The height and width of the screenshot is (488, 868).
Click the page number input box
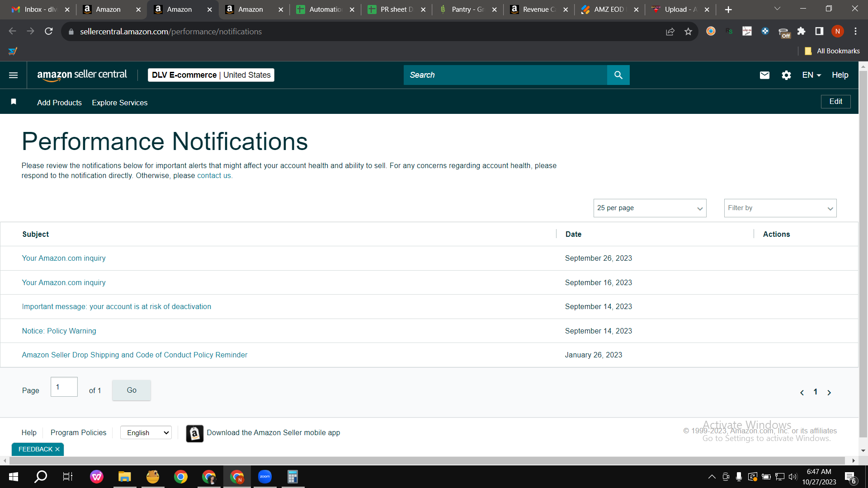coord(64,387)
